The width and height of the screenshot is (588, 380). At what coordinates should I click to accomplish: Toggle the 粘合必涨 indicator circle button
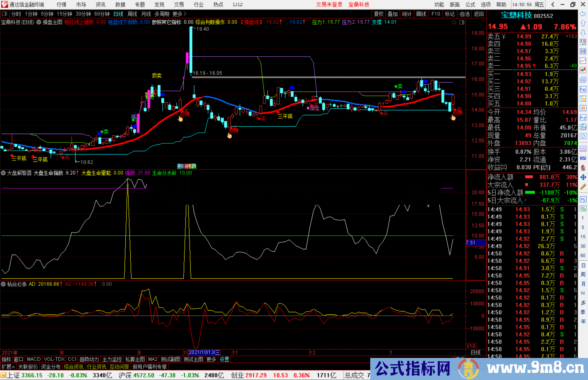click(3, 284)
